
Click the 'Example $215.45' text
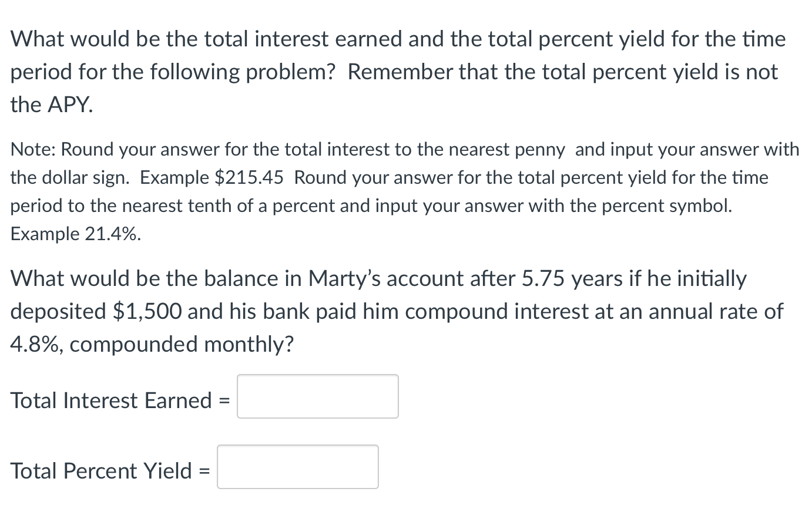212,177
